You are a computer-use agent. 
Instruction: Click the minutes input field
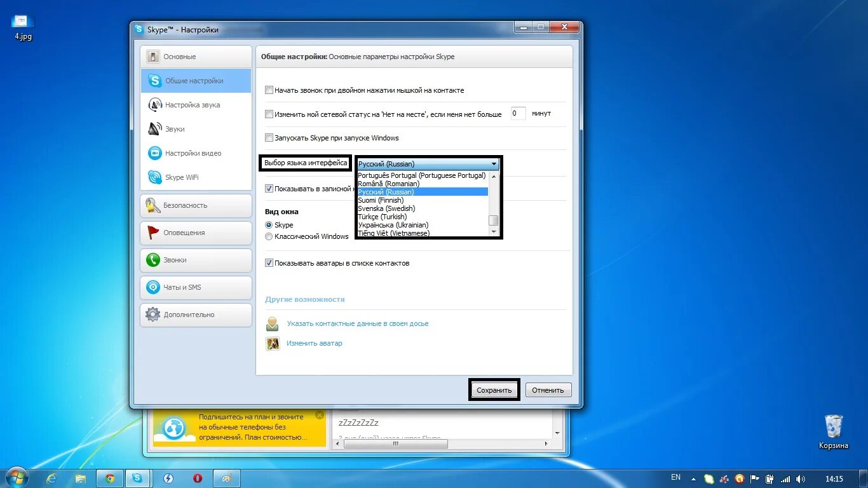518,114
